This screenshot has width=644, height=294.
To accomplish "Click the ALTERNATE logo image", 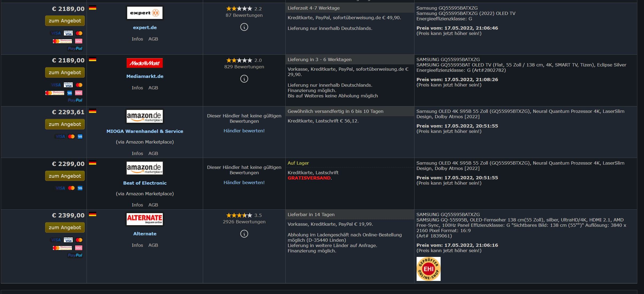I will 145,219.
